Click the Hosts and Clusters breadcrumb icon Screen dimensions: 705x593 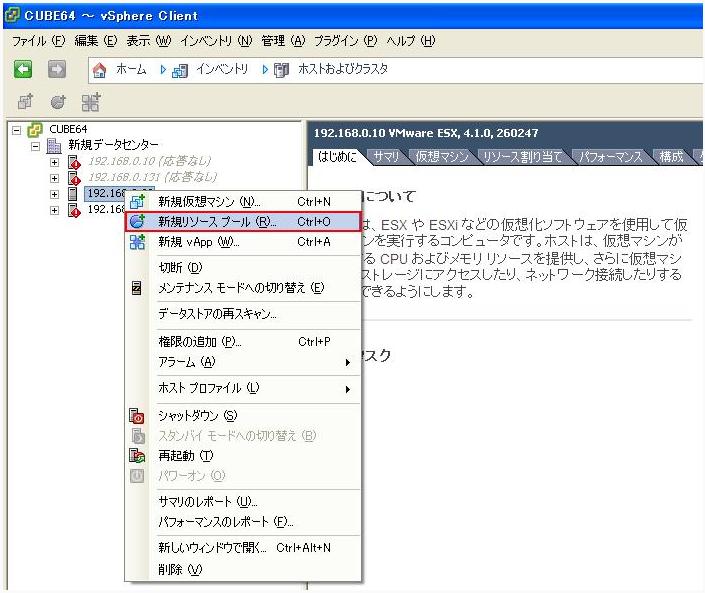(281, 70)
